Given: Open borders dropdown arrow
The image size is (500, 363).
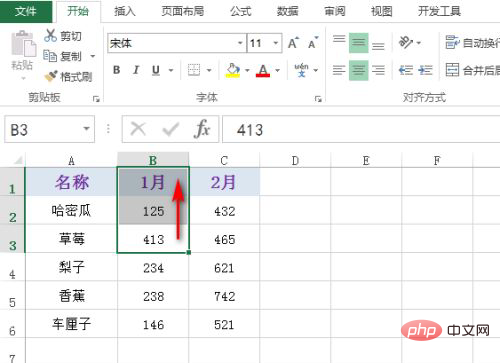Looking at the screenshot, I should click(209, 70).
